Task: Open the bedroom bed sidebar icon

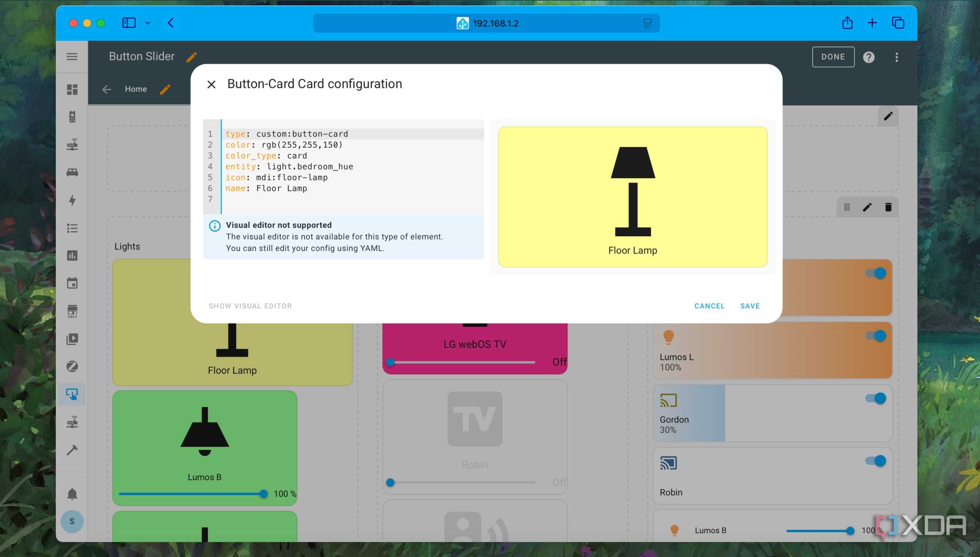Action: click(x=72, y=172)
